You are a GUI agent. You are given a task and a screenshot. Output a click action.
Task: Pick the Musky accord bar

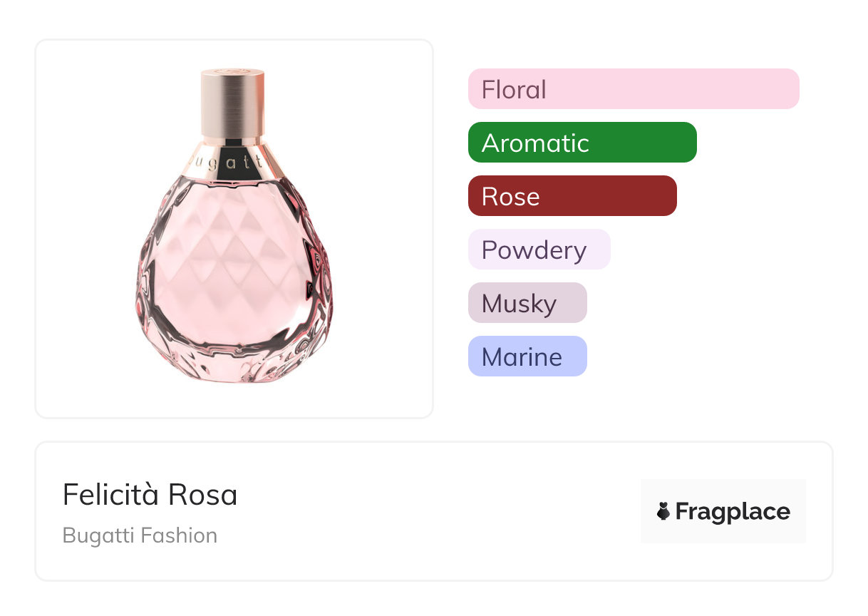[527, 303]
